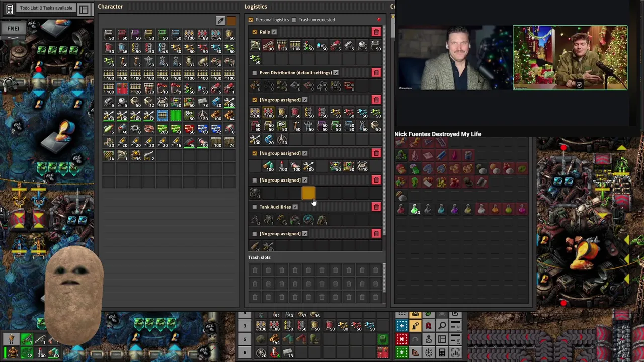Toggle the yellow highlighted shortcut beside blueprint tool
644x362 pixels.
pyautogui.click(x=415, y=326)
